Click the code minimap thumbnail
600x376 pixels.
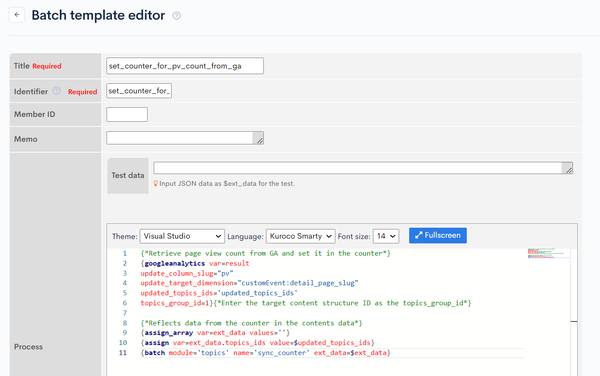pos(548,253)
